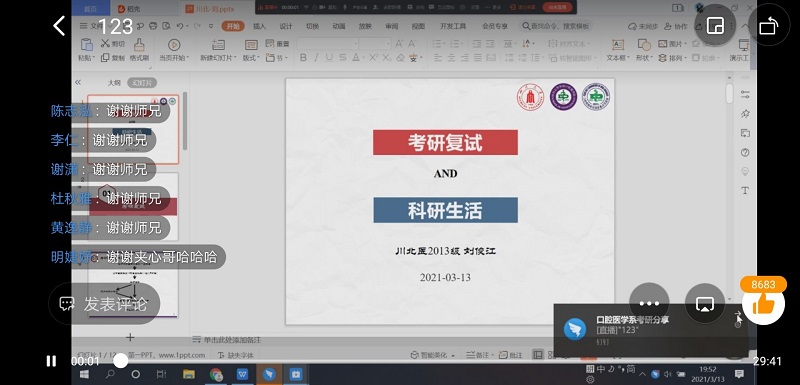
Task: Open the 口腔医学系考研分享 notification popup
Action: click(651, 330)
